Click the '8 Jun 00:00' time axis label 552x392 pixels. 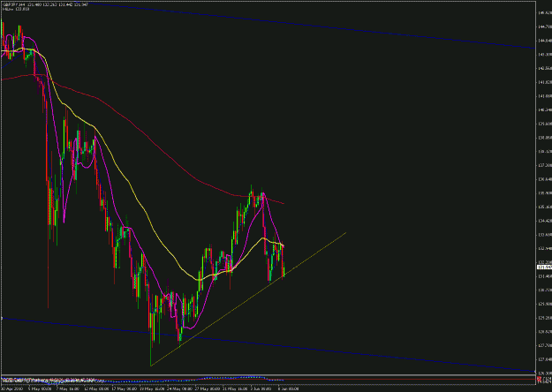[x=288, y=389]
